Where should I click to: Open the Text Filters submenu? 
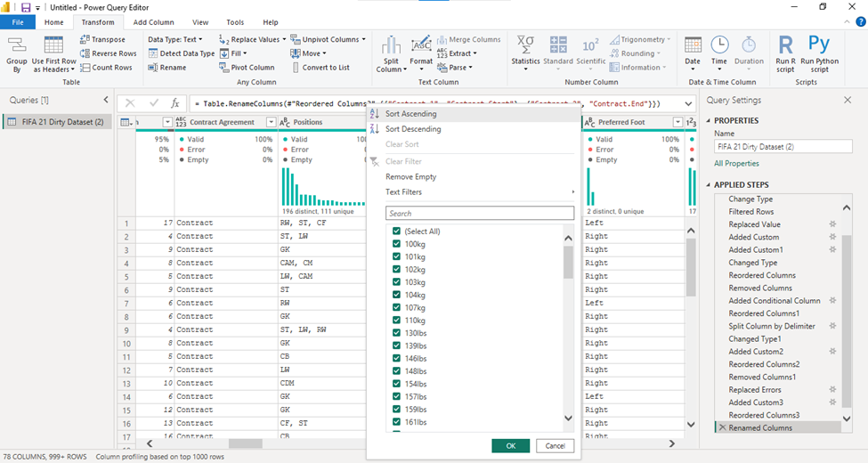[x=474, y=191]
